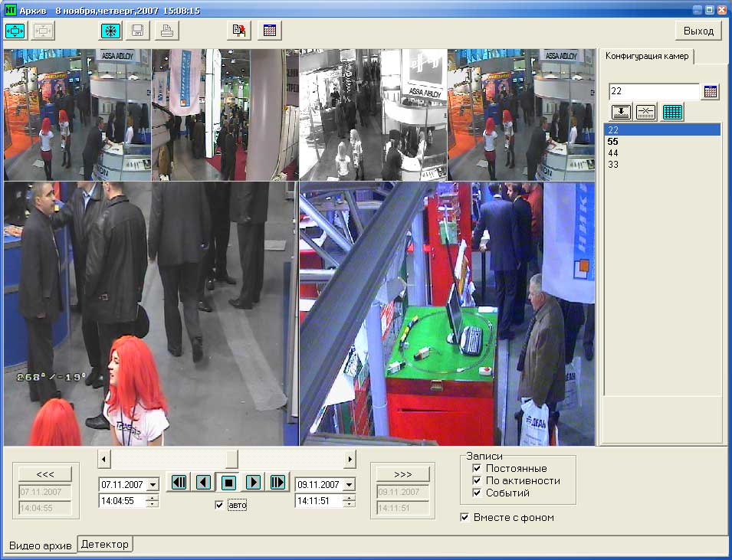Open the 09.11.2007 end date dropdown
732x560 pixels.
tap(349, 485)
